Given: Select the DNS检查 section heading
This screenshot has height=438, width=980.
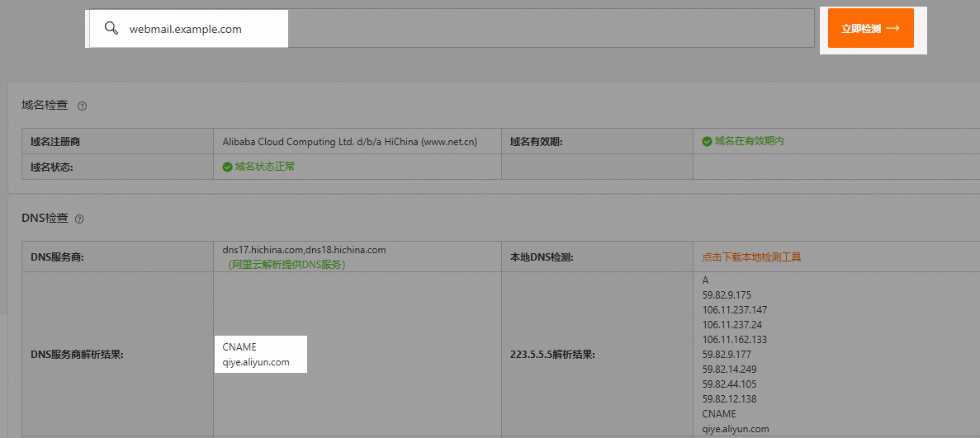Looking at the screenshot, I should point(45,219).
